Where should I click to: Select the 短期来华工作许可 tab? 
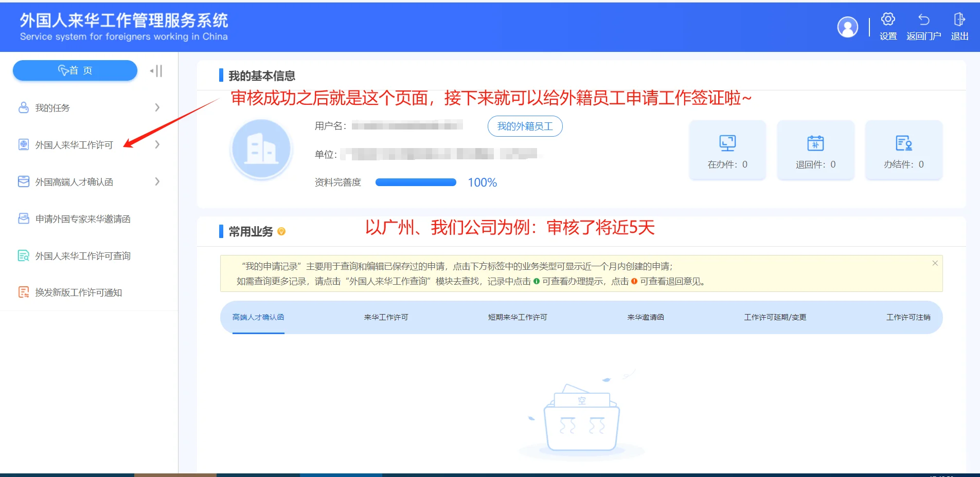518,317
